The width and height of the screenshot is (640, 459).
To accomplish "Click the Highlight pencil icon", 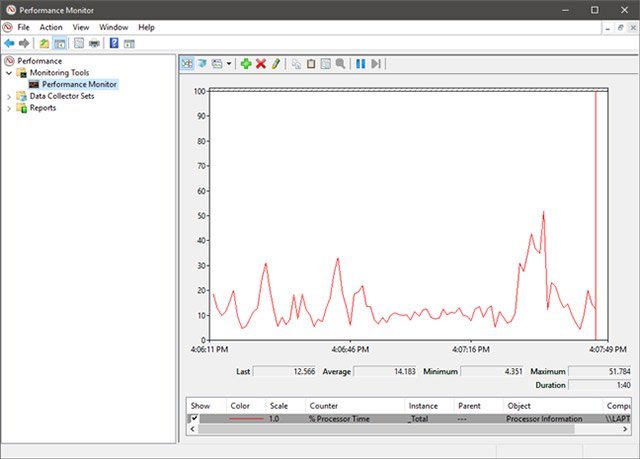I will 276,63.
